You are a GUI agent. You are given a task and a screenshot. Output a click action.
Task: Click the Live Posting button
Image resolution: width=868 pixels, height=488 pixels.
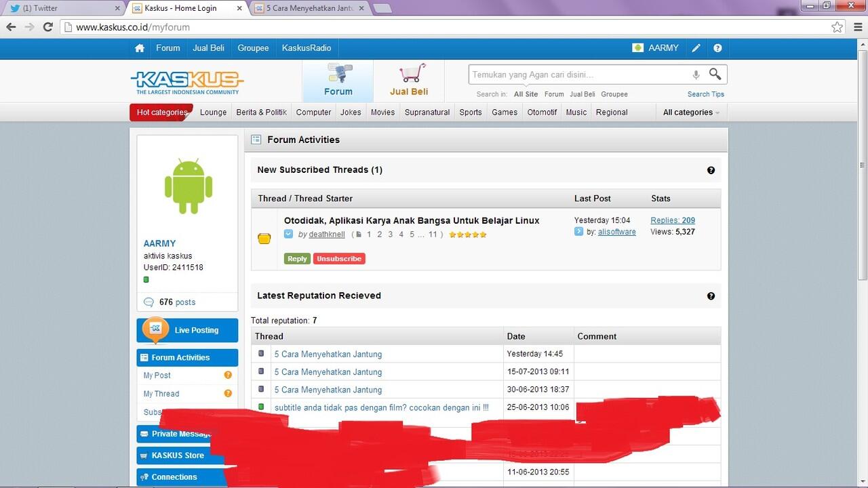[x=187, y=330]
